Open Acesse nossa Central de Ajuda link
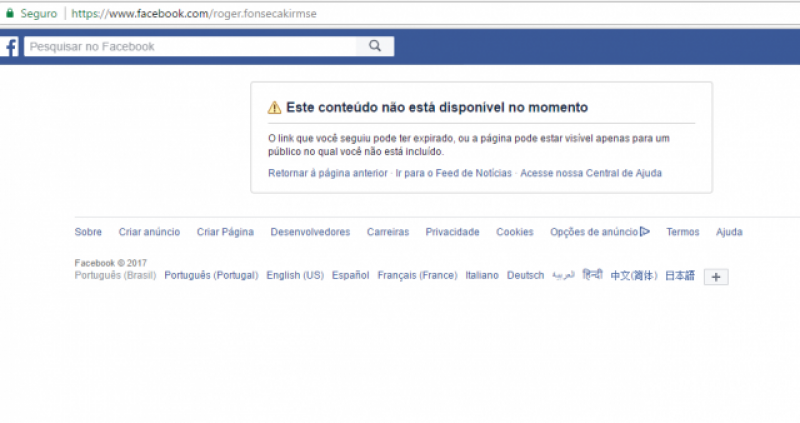 tap(591, 173)
